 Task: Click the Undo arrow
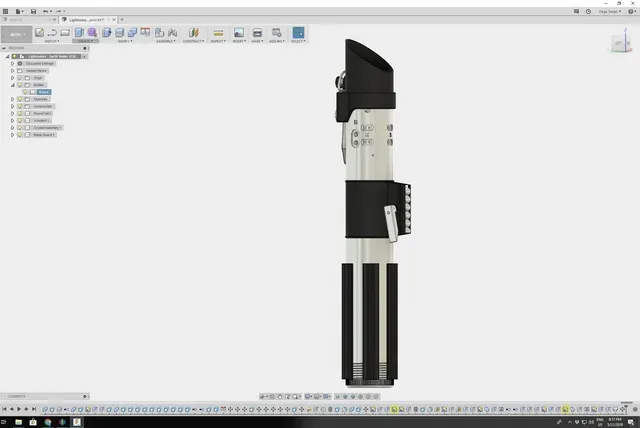(45, 11)
